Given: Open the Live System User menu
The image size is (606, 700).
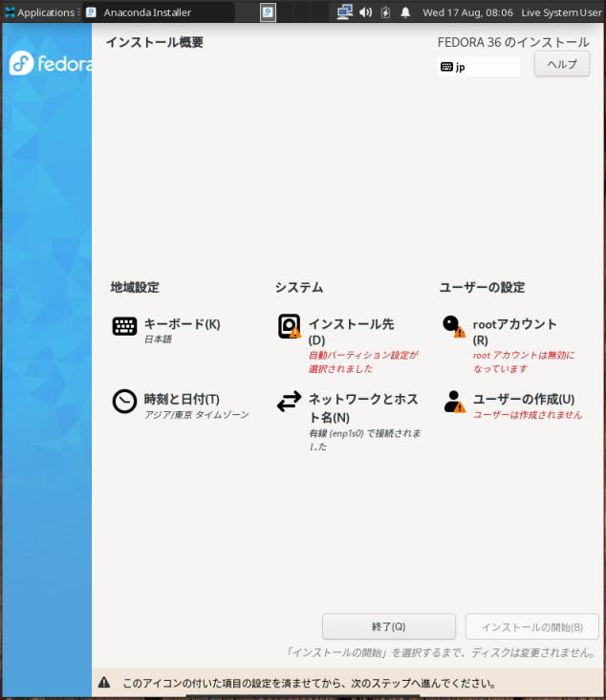Looking at the screenshot, I should [561, 12].
